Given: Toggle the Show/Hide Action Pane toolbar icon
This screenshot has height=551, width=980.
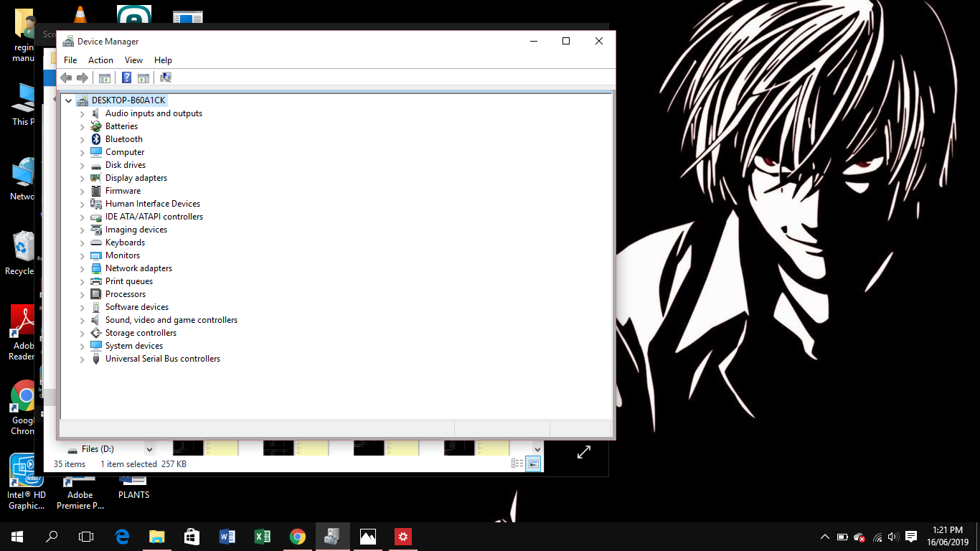Looking at the screenshot, I should pyautogui.click(x=143, y=77).
